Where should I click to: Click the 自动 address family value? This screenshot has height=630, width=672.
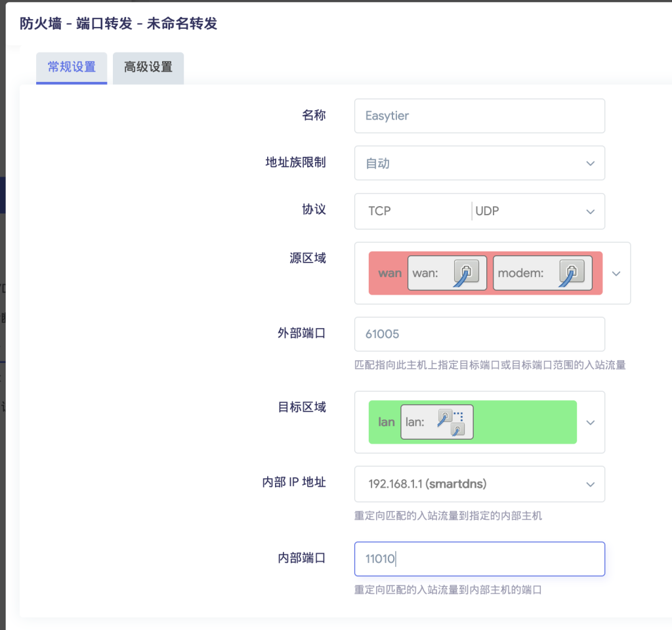pos(378,163)
